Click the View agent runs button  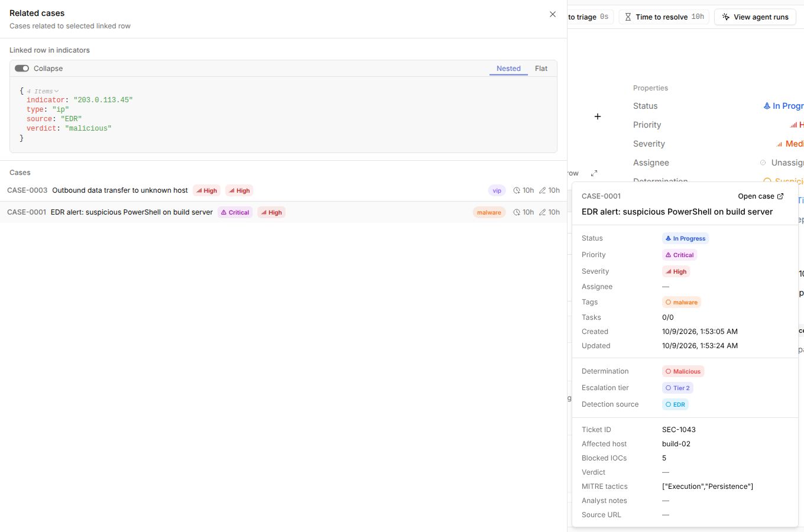point(755,17)
